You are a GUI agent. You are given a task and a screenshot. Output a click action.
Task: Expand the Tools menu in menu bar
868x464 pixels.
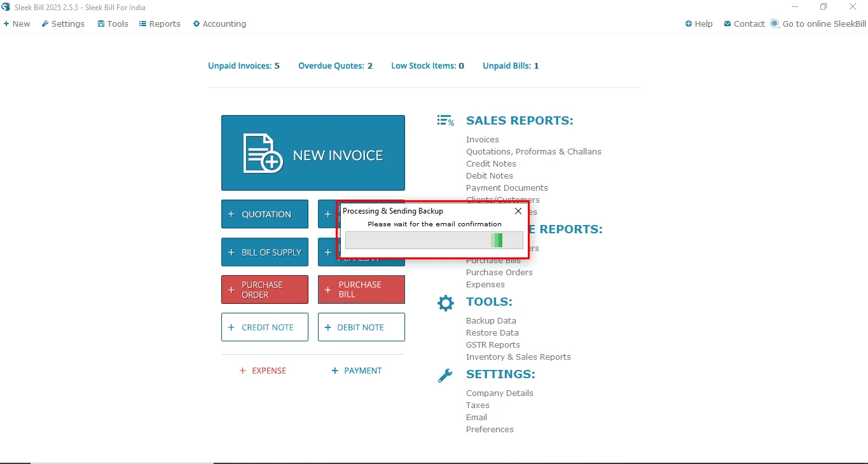(113, 24)
